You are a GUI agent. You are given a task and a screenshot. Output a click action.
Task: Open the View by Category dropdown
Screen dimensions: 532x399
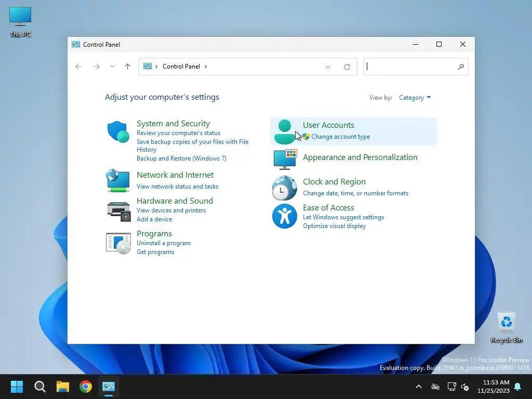coord(415,98)
